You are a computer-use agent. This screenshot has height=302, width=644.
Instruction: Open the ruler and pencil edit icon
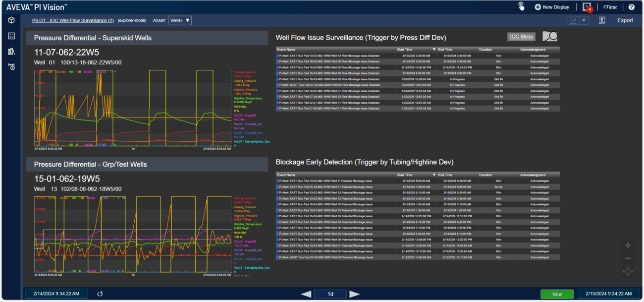tap(602, 20)
